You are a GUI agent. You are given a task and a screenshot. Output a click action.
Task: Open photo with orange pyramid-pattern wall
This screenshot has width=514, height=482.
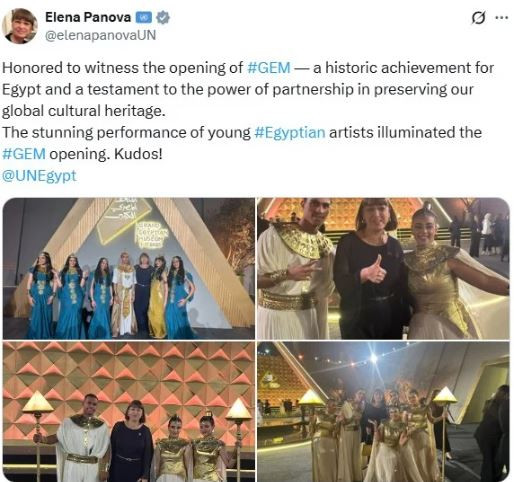129,411
